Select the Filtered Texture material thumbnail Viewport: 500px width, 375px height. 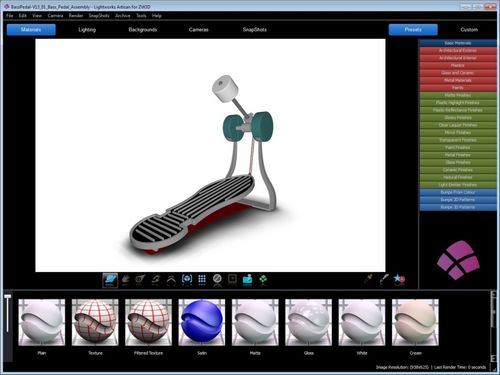[148, 322]
